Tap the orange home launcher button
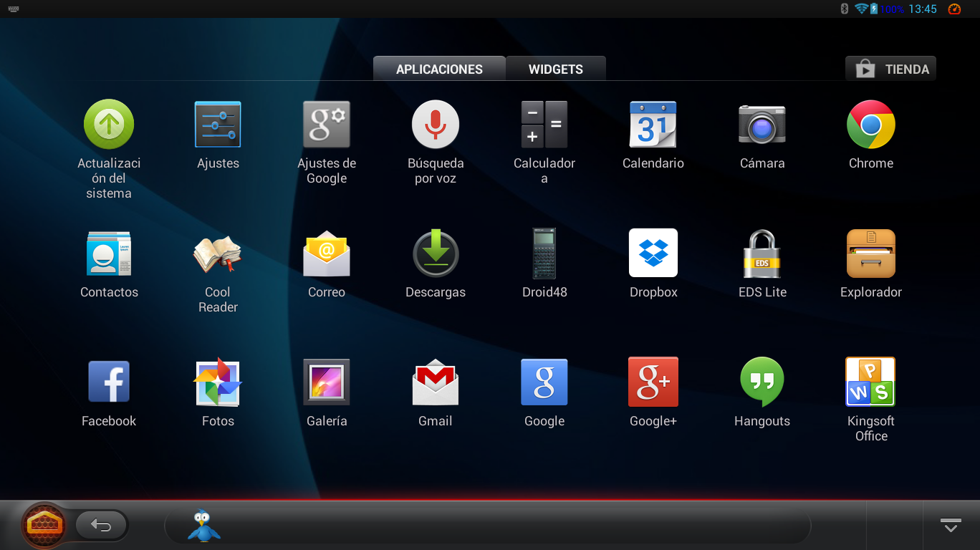The height and width of the screenshot is (550, 980). coord(44,526)
